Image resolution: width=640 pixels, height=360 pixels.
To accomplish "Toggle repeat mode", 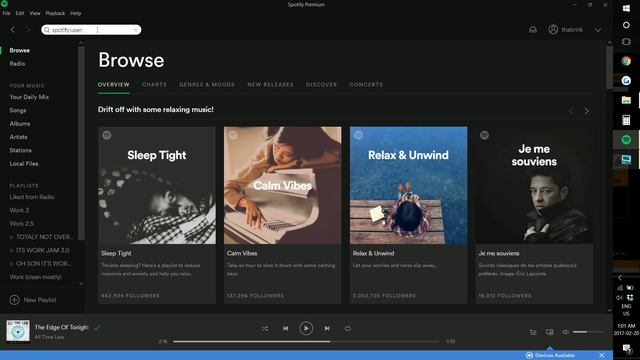I will 348,329.
